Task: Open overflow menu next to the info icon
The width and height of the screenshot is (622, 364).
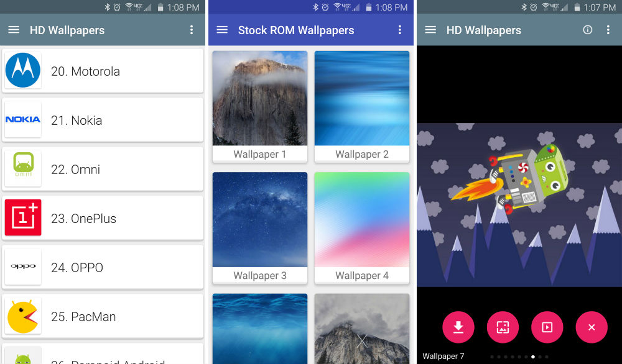Action: 608,30
